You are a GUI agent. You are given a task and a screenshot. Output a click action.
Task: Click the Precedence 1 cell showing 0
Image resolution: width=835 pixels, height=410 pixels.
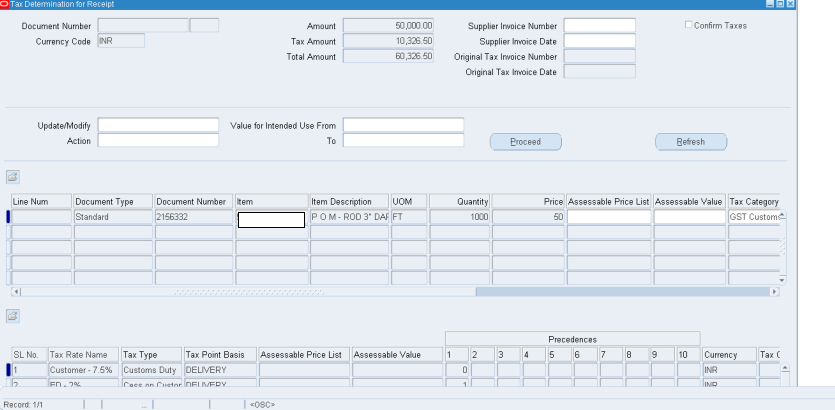point(457,370)
